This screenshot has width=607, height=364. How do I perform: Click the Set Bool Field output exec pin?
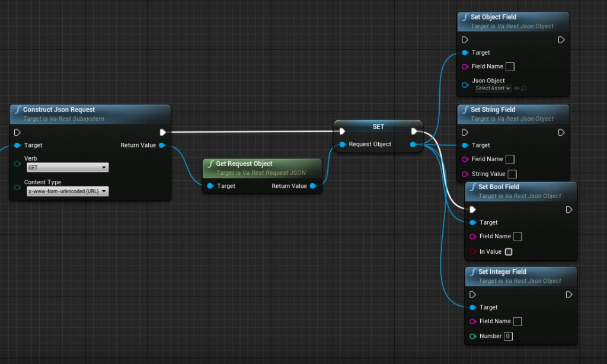click(x=568, y=209)
